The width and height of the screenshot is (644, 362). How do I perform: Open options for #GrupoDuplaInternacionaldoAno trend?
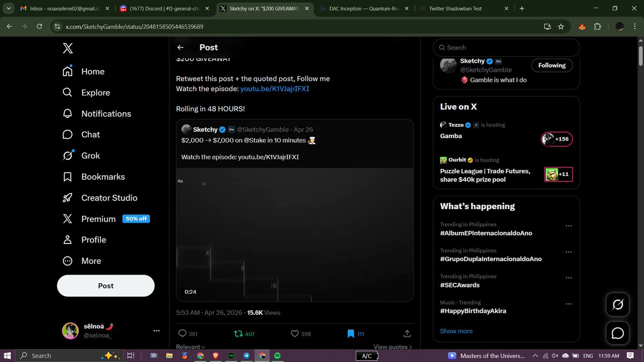tap(569, 252)
